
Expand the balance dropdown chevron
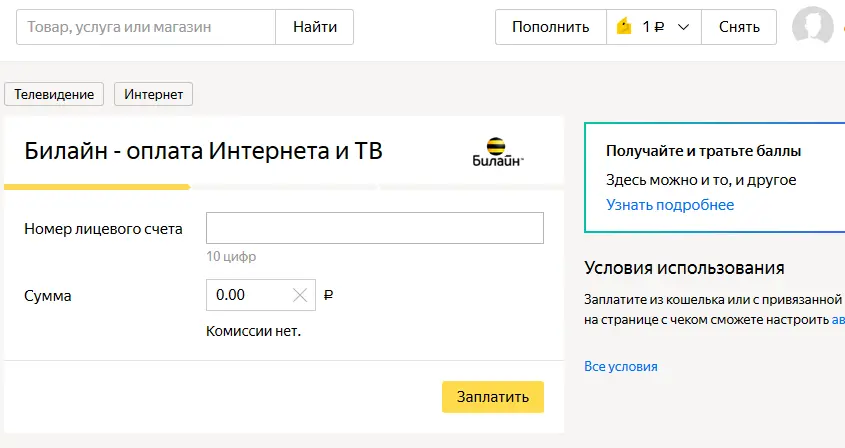coord(683,27)
